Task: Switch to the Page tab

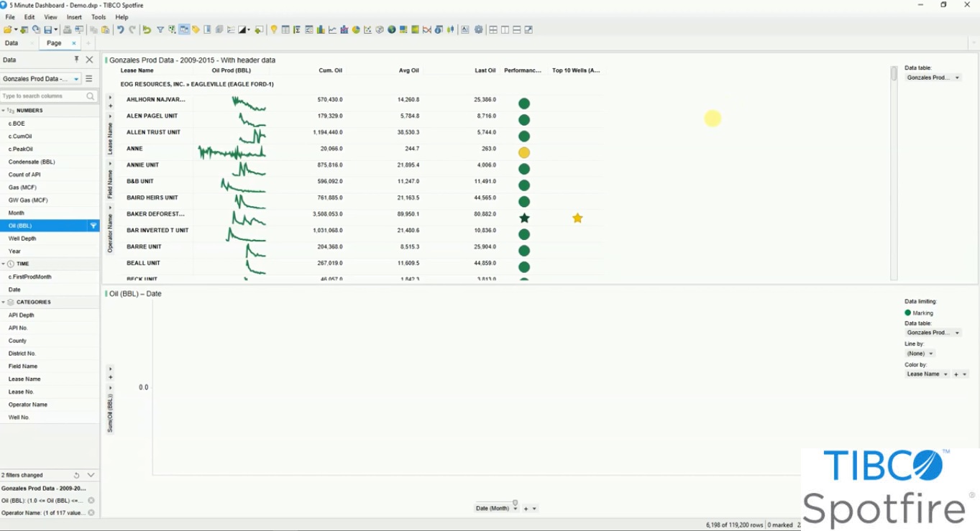Action: (x=54, y=43)
